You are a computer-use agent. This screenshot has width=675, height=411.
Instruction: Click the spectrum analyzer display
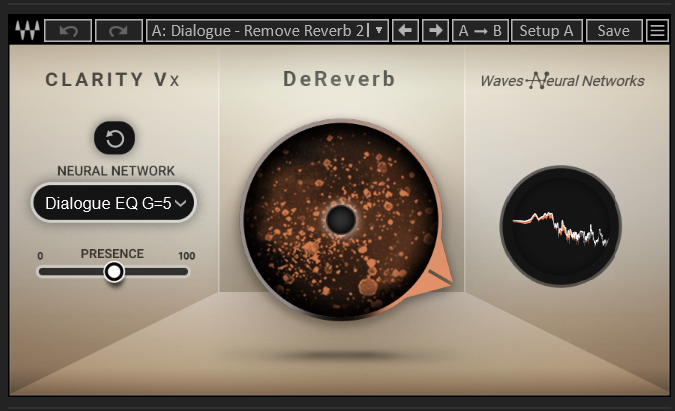coord(560,226)
